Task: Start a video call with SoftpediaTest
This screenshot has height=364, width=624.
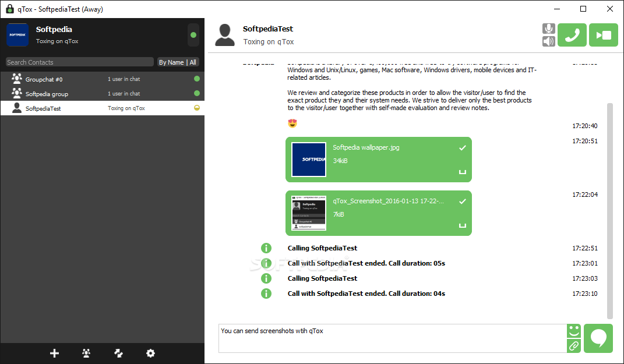Action: (603, 35)
